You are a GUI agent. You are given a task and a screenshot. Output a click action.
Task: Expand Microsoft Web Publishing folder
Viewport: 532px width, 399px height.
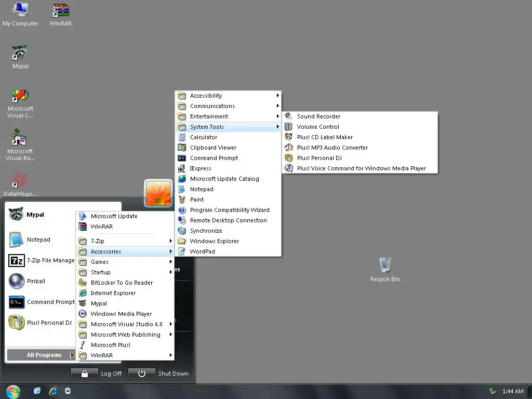click(125, 335)
